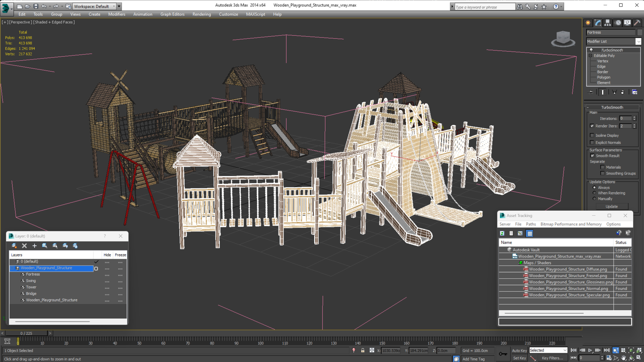This screenshot has height=362, width=644.
Task: Toggle Show End Result icon
Action: [x=602, y=92]
